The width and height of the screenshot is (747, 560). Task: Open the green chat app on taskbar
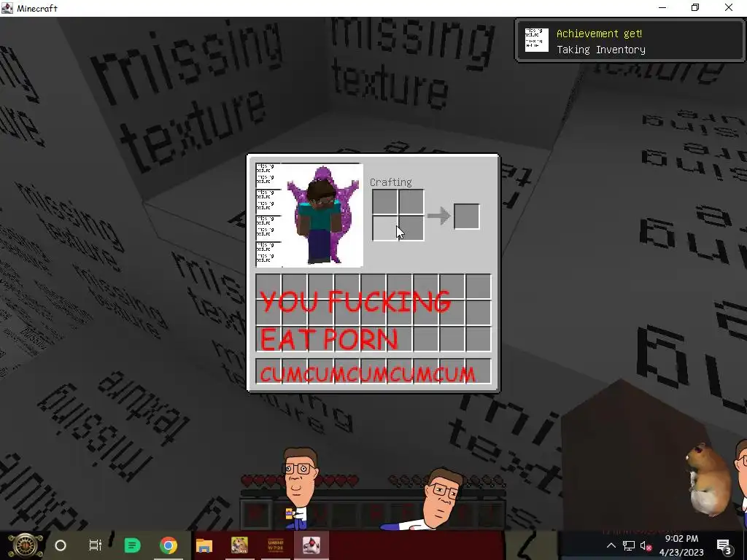[x=132, y=545]
